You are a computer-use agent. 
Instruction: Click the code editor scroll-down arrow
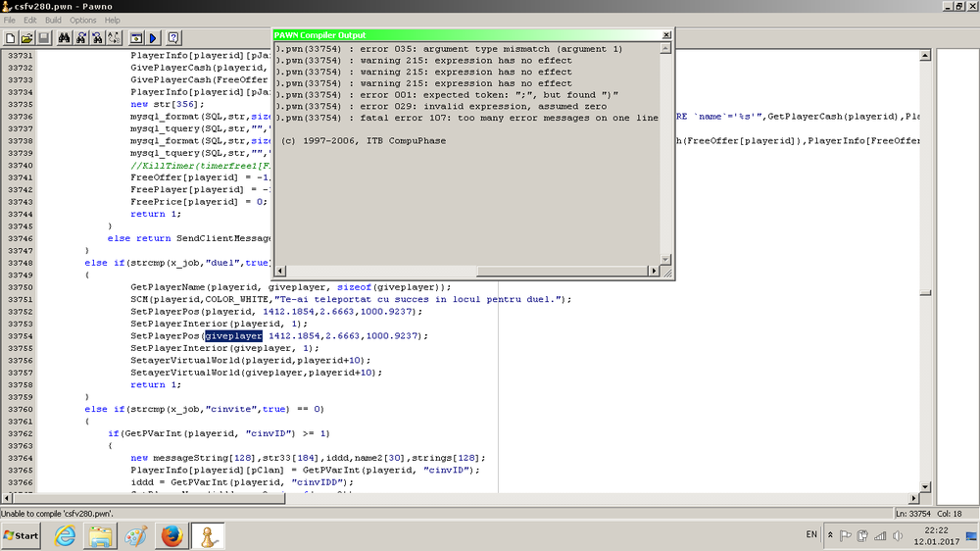pos(926,486)
